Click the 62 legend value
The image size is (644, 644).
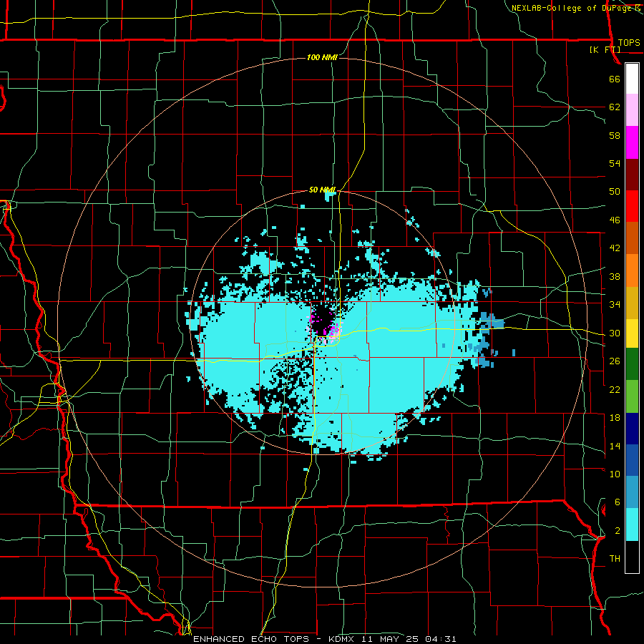pyautogui.click(x=615, y=107)
